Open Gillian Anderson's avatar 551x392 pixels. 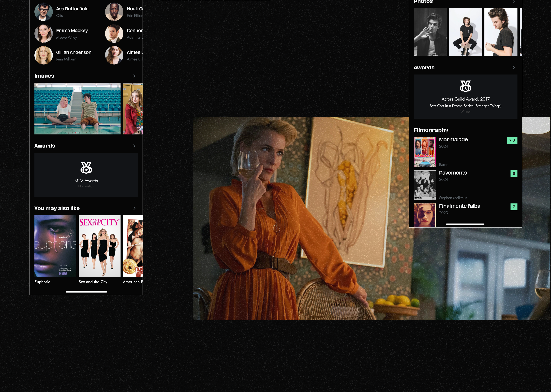pyautogui.click(x=43, y=55)
